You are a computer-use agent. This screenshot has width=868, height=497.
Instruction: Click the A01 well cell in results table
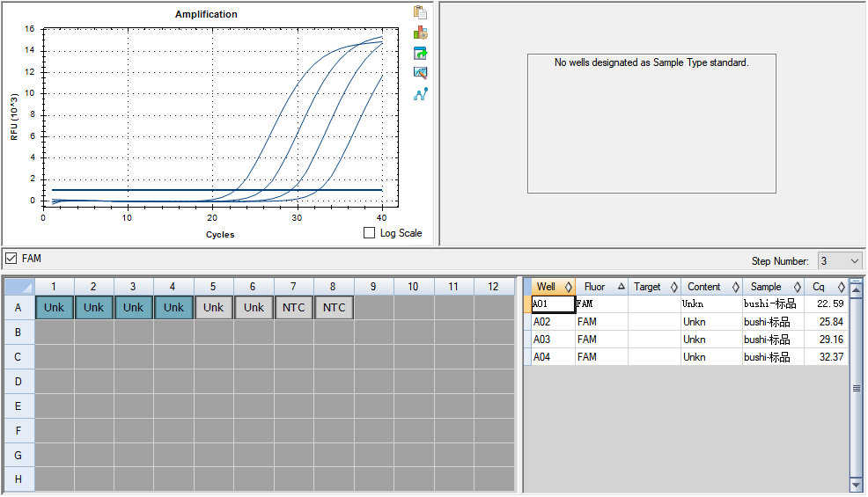pyautogui.click(x=553, y=303)
